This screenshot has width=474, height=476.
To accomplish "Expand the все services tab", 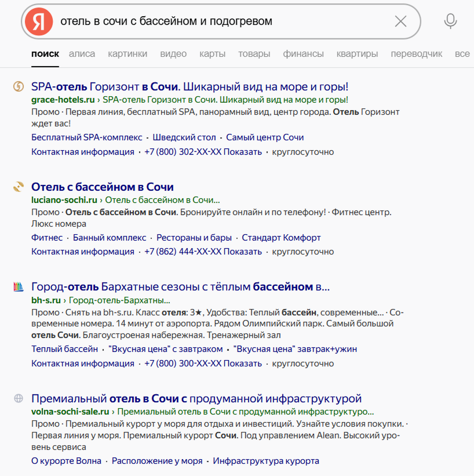I will pos(462,54).
